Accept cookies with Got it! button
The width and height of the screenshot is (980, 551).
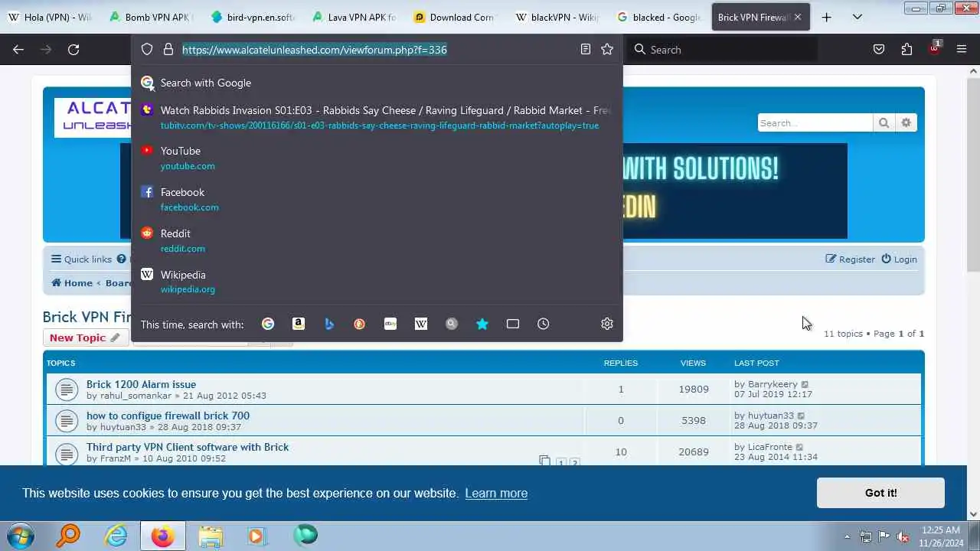click(880, 493)
